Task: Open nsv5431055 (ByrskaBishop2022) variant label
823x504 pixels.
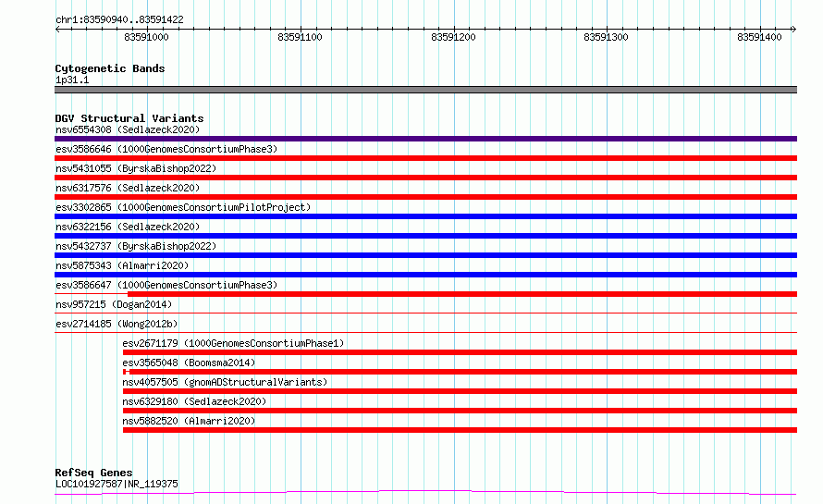Action: [x=136, y=168]
